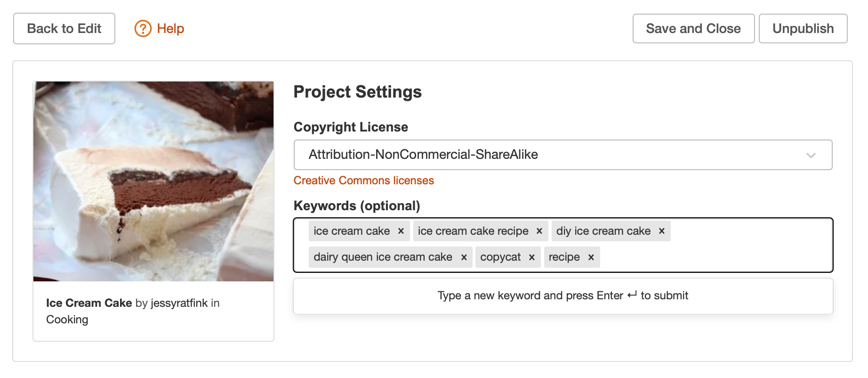Open the Attribution-NonCommercial-ShareAlike license selector
The width and height of the screenshot is (868, 378).
tap(541, 155)
